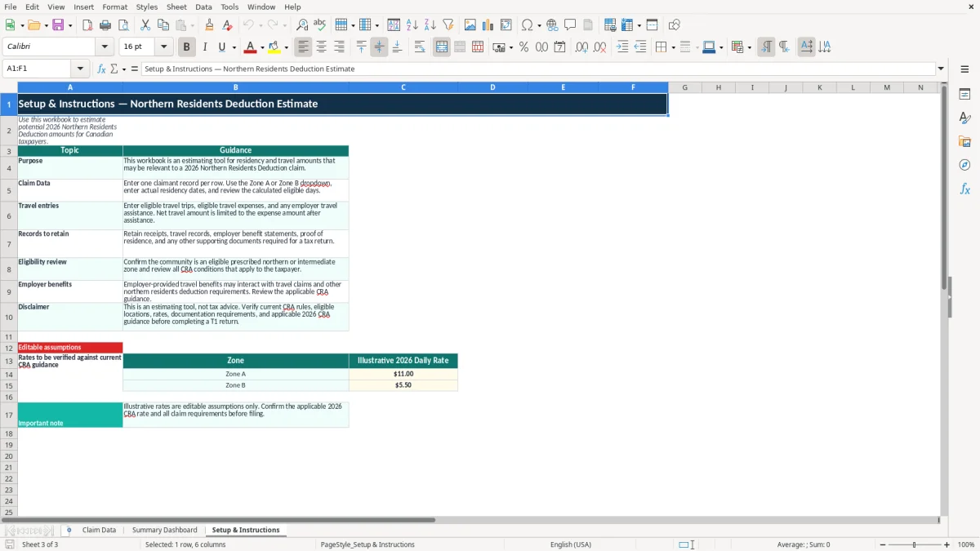Open sidebar Navigator panel

(x=964, y=166)
